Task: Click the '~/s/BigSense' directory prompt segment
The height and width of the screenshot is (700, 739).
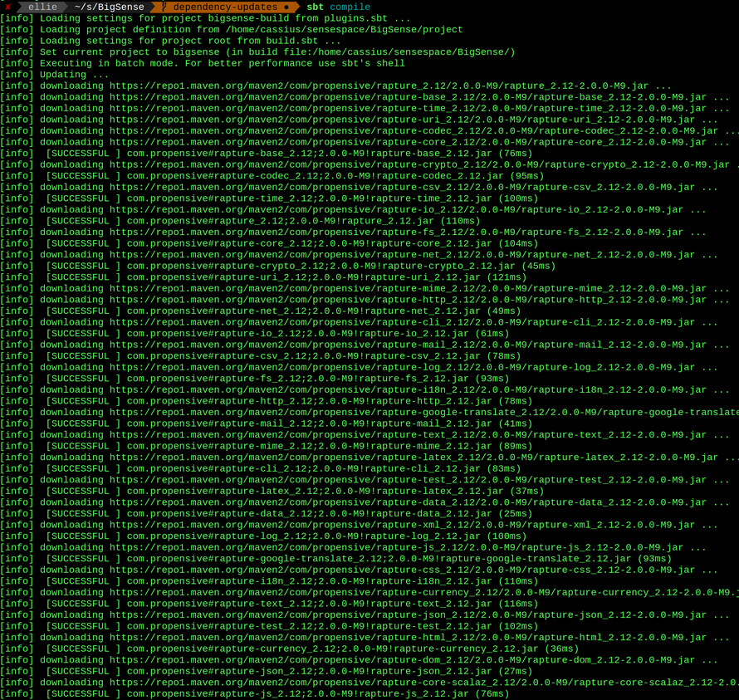Action: click(x=110, y=7)
